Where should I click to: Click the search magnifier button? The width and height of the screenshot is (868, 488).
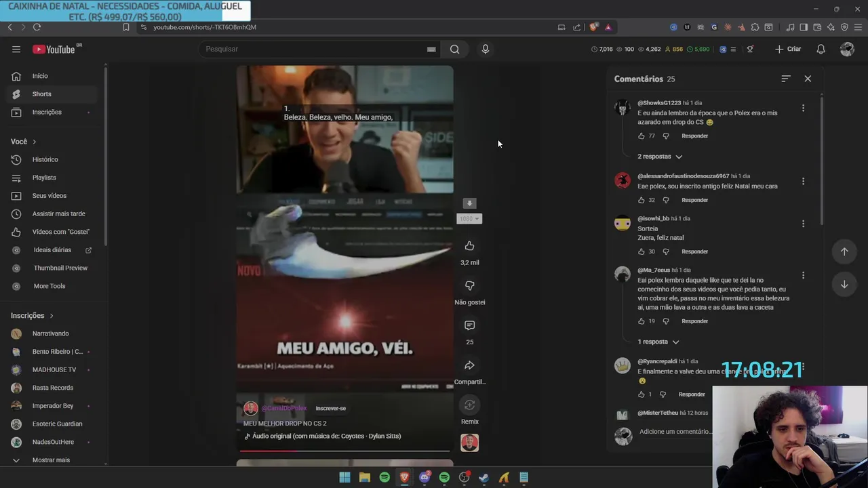455,49
